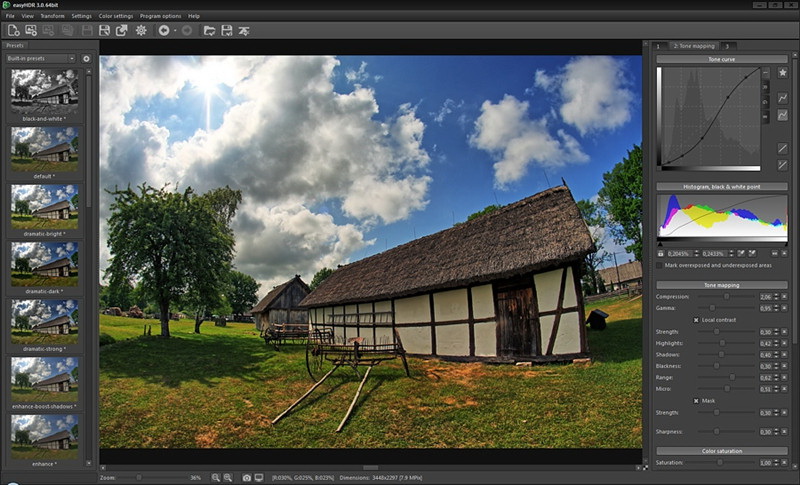
Task: Click the Sharpness value input field
Action: tap(766, 432)
